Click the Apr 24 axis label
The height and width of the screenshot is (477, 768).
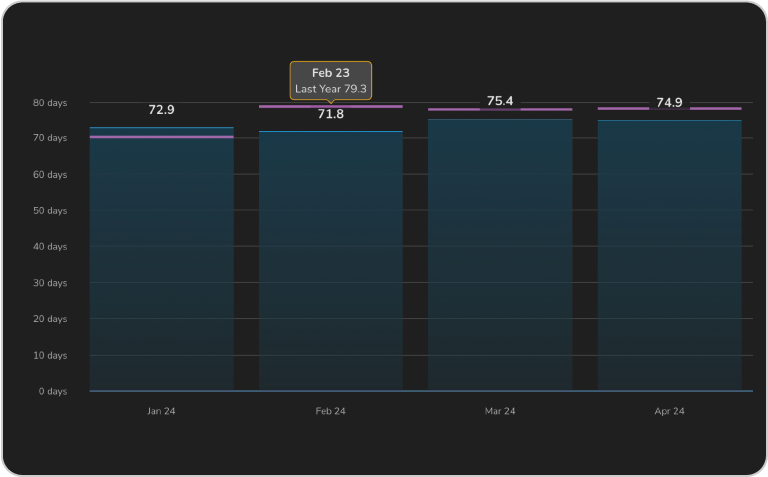[x=669, y=411]
